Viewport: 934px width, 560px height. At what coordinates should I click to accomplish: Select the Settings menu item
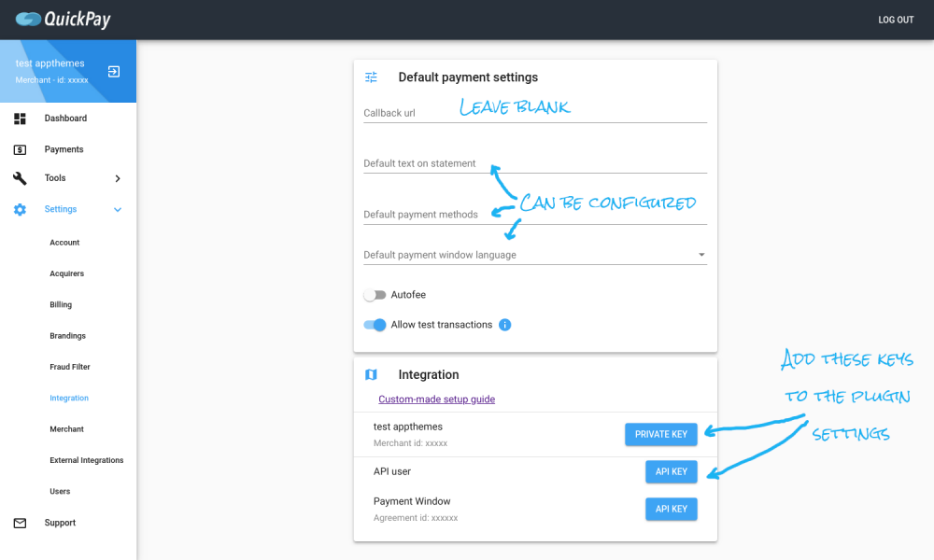(x=60, y=209)
